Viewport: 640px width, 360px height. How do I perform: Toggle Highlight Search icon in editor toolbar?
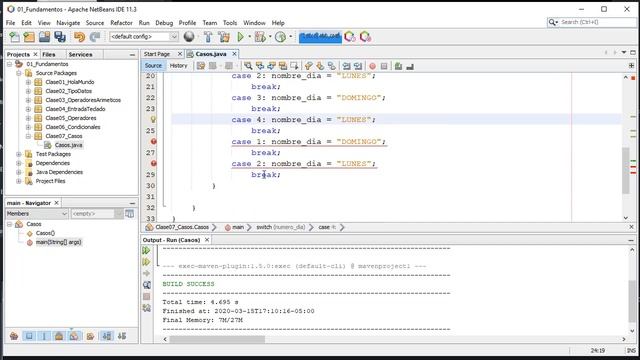point(282,66)
